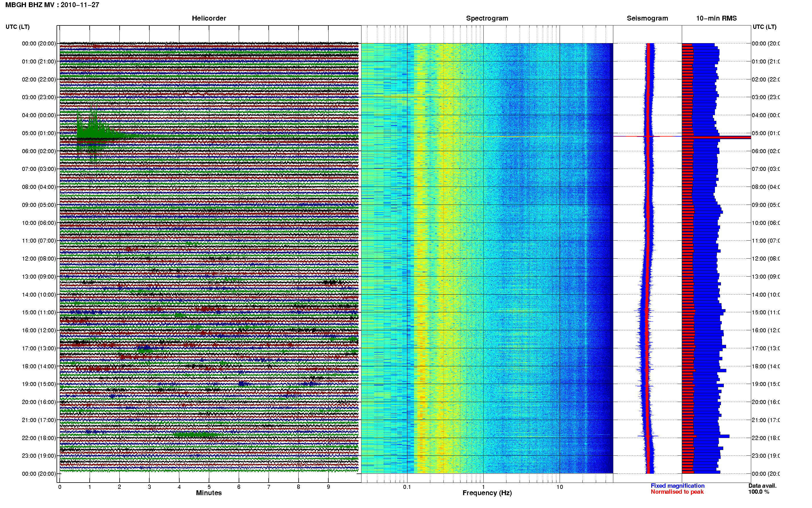The width and height of the screenshot is (812, 508).
Task: Click the '10' frequency axis tick label
Action: (x=560, y=487)
